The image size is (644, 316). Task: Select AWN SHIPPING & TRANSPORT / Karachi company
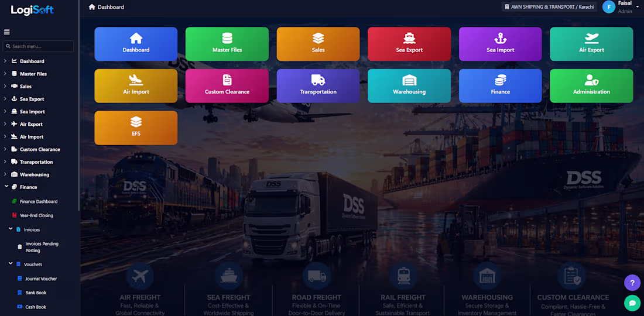[x=550, y=7]
